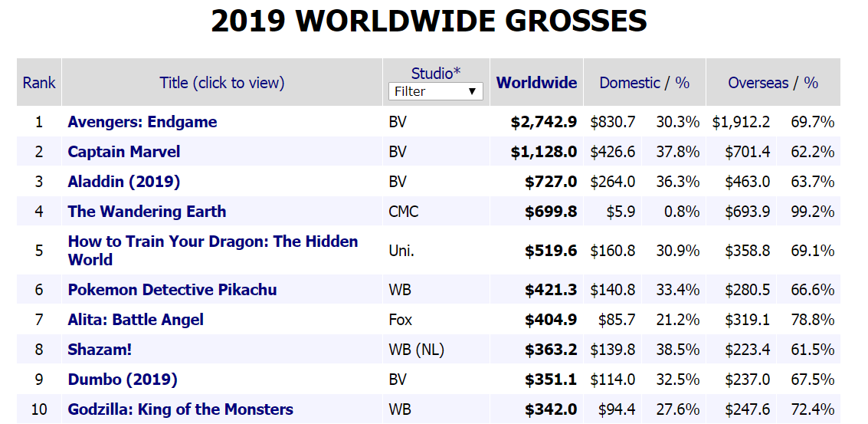This screenshot has height=424, width=868.
Task: Open the Studio Filter dropdown
Action: point(436,91)
